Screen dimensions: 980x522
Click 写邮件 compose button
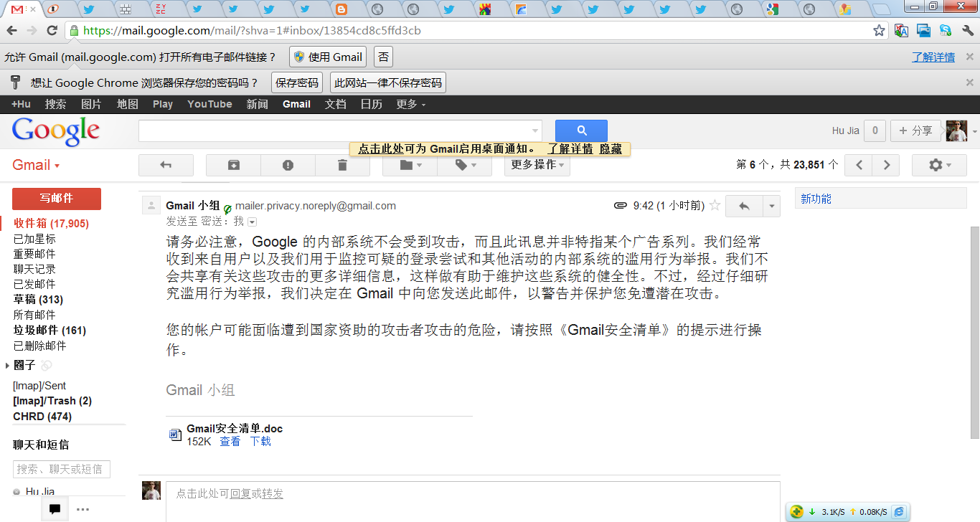point(57,199)
